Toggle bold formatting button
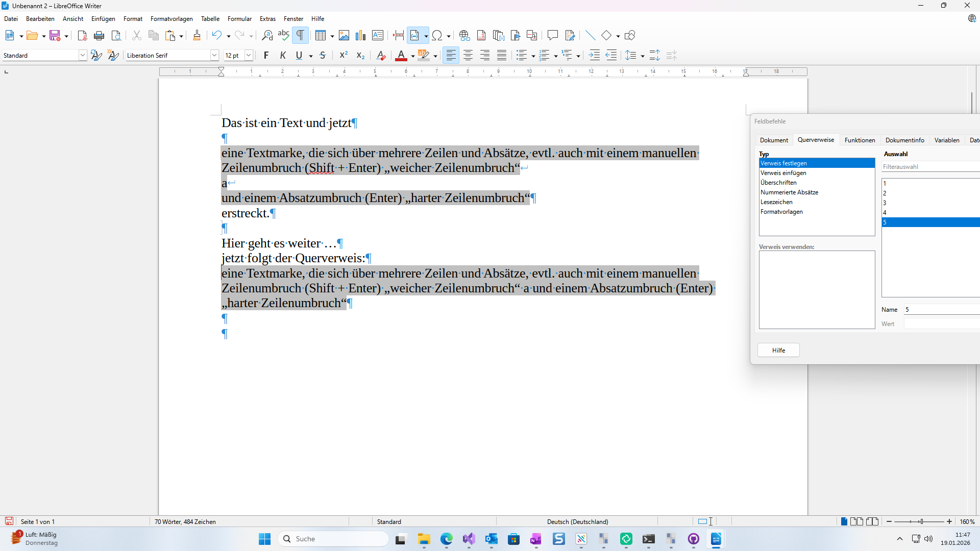Image resolution: width=980 pixels, height=551 pixels. pyautogui.click(x=266, y=55)
